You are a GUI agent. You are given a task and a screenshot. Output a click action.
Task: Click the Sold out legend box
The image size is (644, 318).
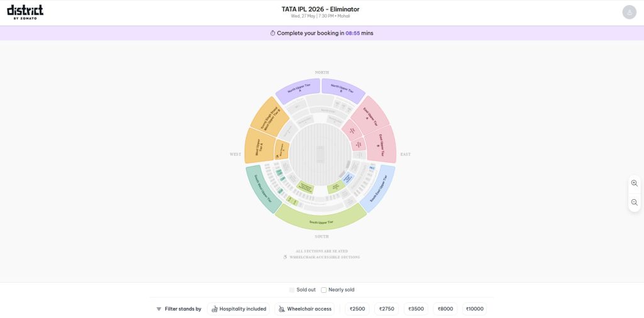pos(292,290)
